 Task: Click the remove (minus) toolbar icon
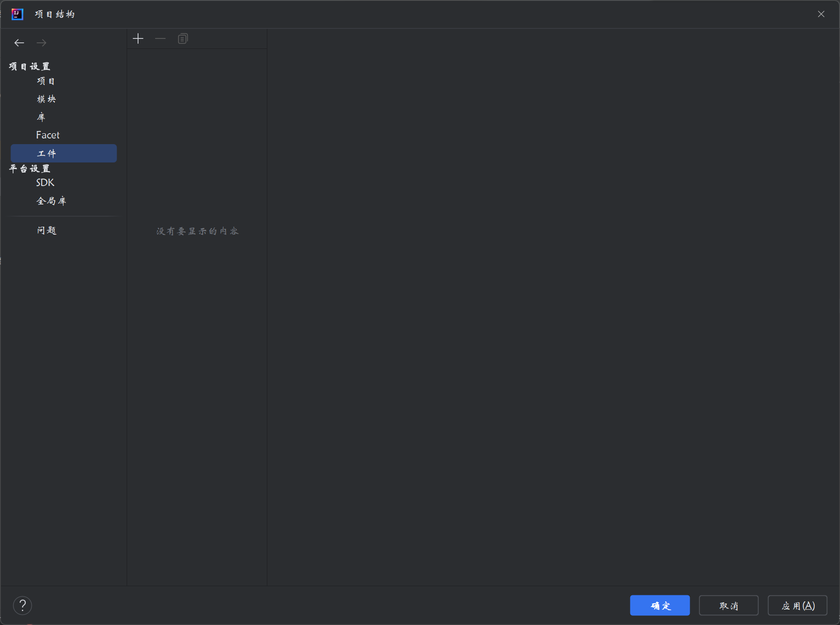pyautogui.click(x=160, y=39)
